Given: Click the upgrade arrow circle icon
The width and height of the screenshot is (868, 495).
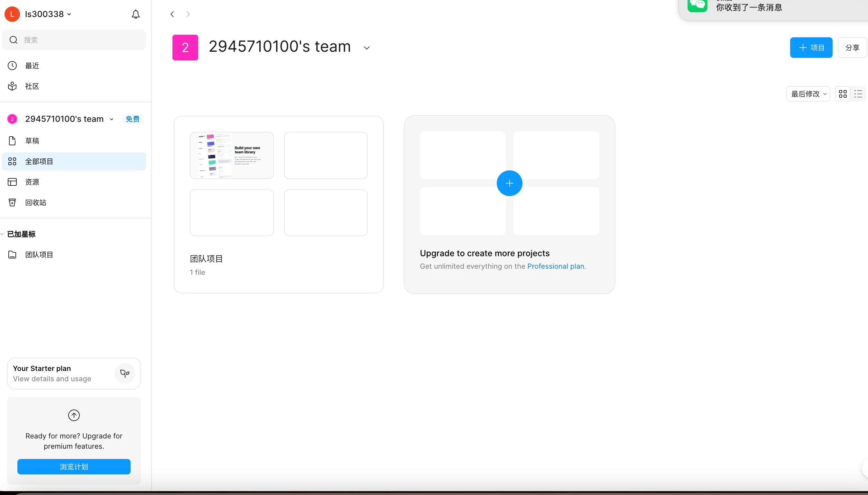Looking at the screenshot, I should click(74, 415).
